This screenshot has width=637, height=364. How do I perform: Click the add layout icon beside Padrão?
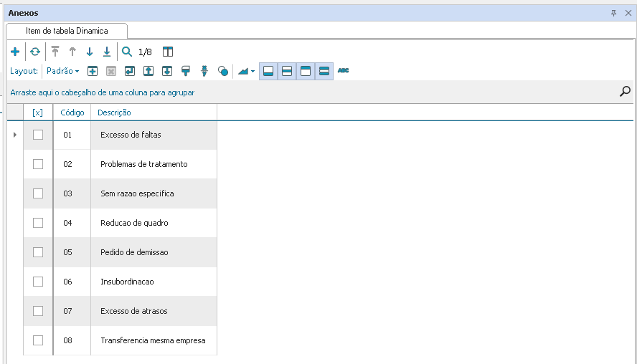tap(93, 72)
